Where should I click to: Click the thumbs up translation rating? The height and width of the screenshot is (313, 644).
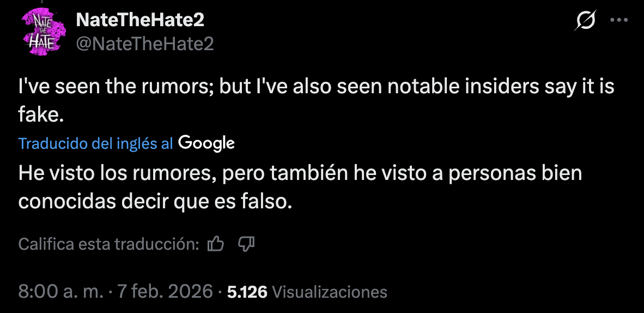coord(216,244)
